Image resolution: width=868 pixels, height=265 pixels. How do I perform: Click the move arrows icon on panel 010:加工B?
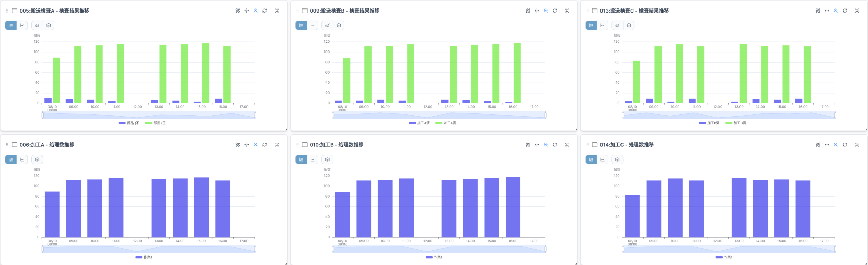click(x=537, y=145)
